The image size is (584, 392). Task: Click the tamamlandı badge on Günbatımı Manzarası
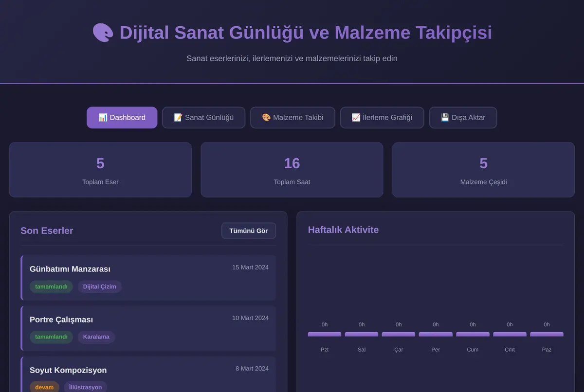click(51, 286)
